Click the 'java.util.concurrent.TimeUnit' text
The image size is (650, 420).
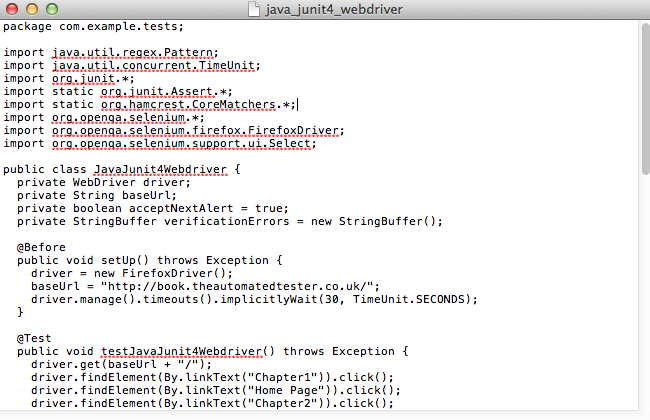(x=153, y=66)
